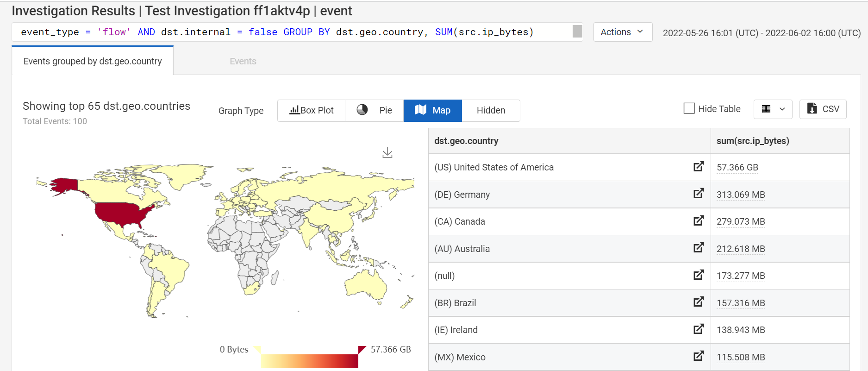Select the Box Plot graph type
The width and height of the screenshot is (868, 371).
[x=311, y=110]
